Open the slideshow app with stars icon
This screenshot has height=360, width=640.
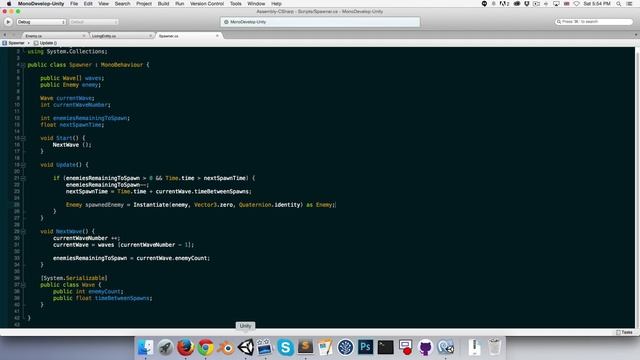coord(265,347)
